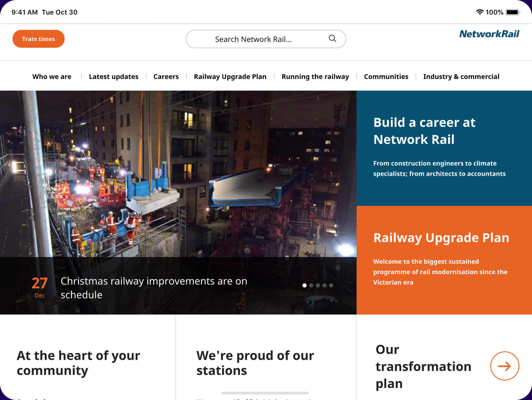Open Industry & commercial menu
The width and height of the screenshot is (532, 400).
coord(461,76)
